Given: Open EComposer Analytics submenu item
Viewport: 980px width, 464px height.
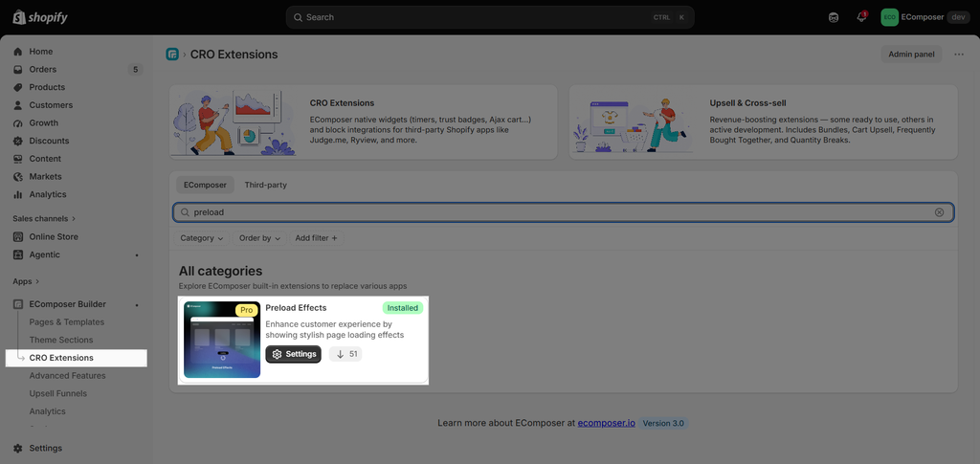Looking at the screenshot, I should pyautogui.click(x=48, y=411).
